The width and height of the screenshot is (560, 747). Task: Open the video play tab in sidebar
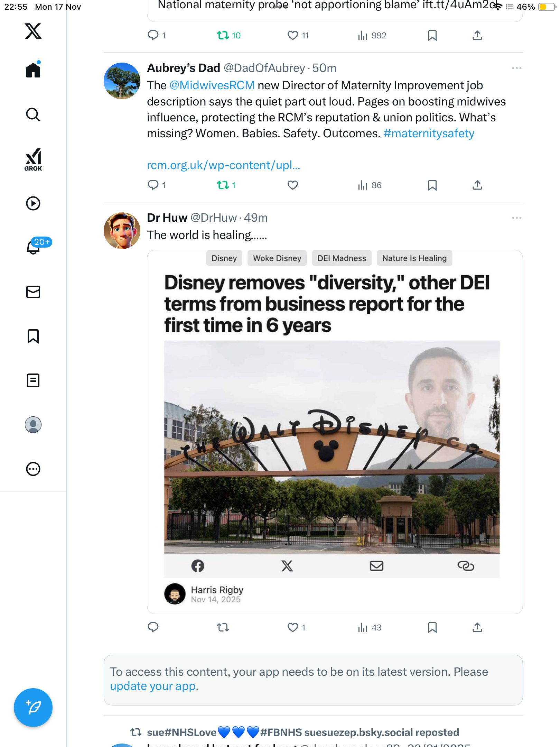tap(33, 203)
